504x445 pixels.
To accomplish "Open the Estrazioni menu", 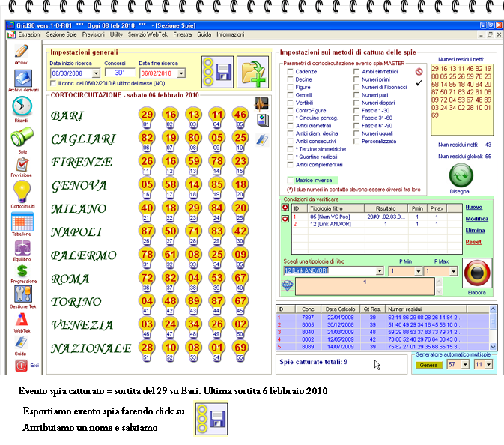I will [x=29, y=34].
